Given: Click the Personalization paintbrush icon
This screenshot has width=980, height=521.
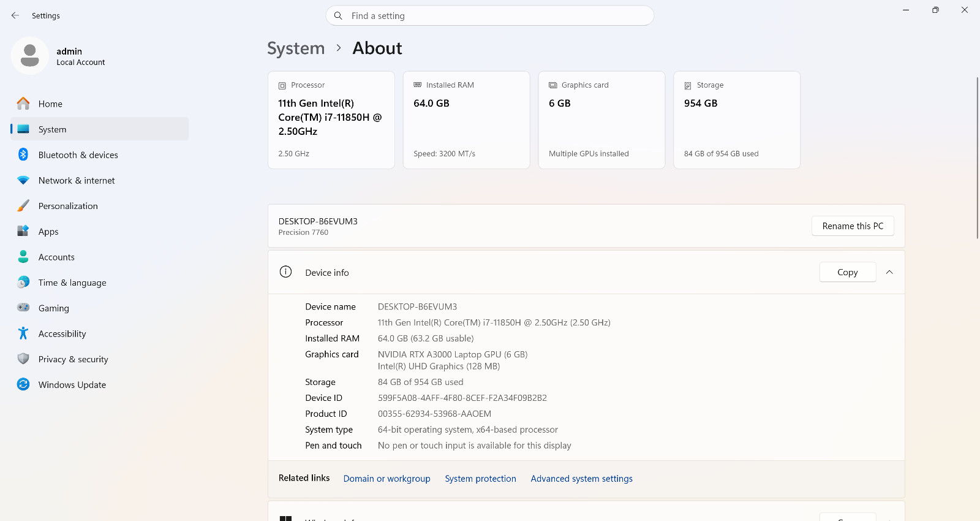Looking at the screenshot, I should (23, 206).
